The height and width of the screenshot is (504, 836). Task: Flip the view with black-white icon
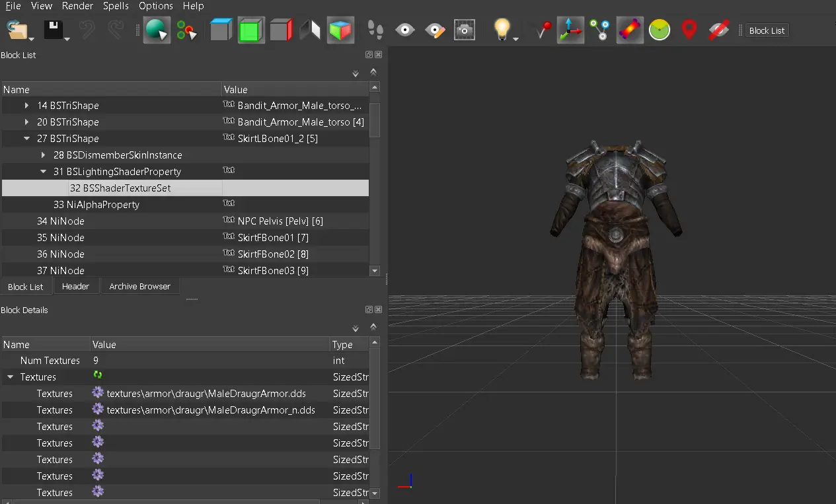pyautogui.click(x=311, y=30)
